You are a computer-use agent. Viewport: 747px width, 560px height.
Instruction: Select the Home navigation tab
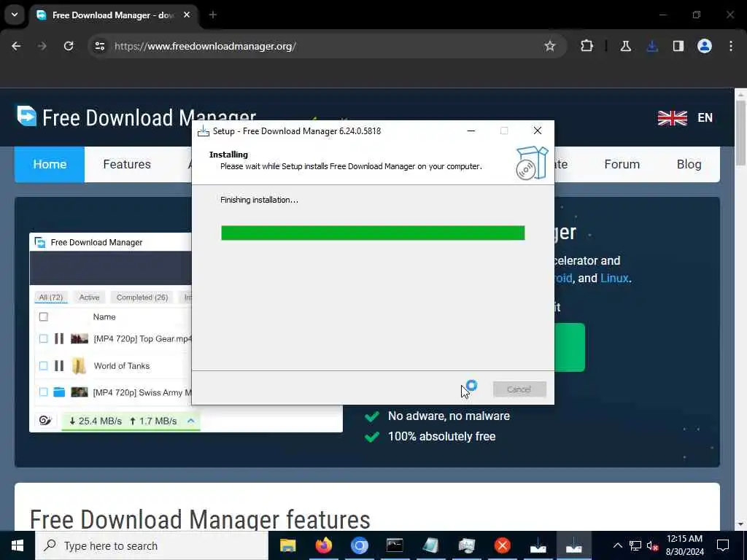50,164
